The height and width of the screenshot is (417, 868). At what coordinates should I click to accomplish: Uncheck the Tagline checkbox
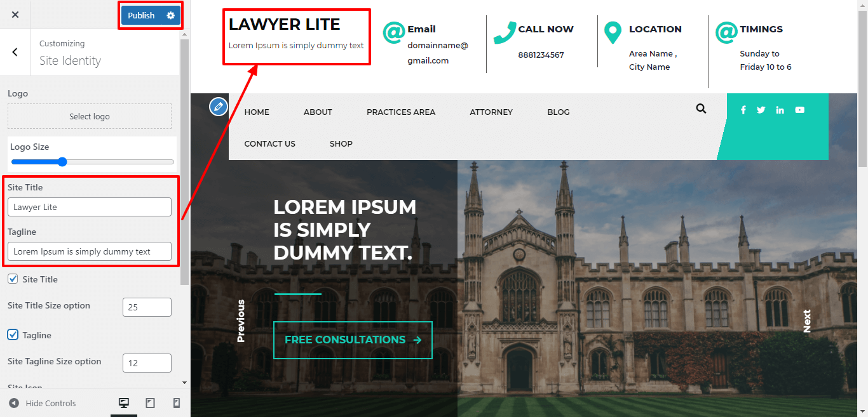[13, 334]
